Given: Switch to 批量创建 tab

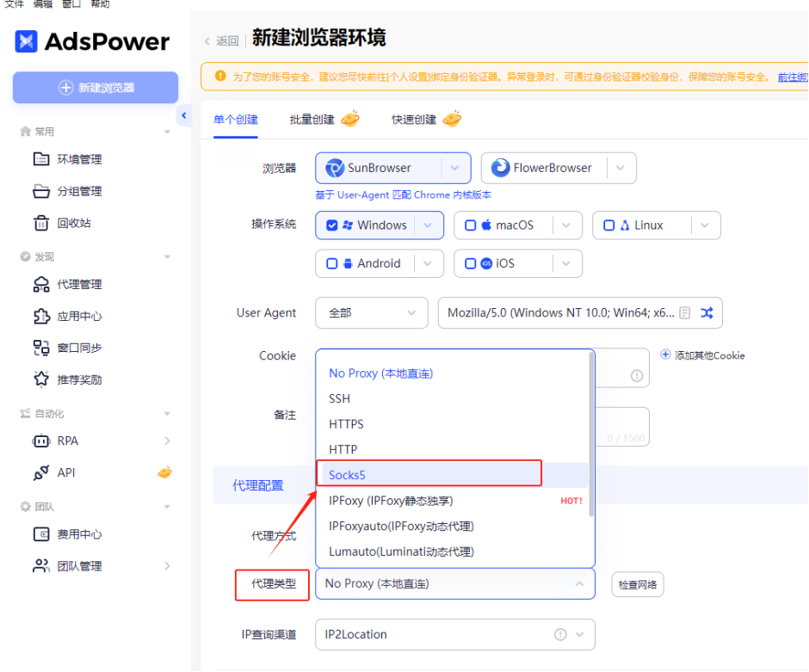Looking at the screenshot, I should point(312,120).
